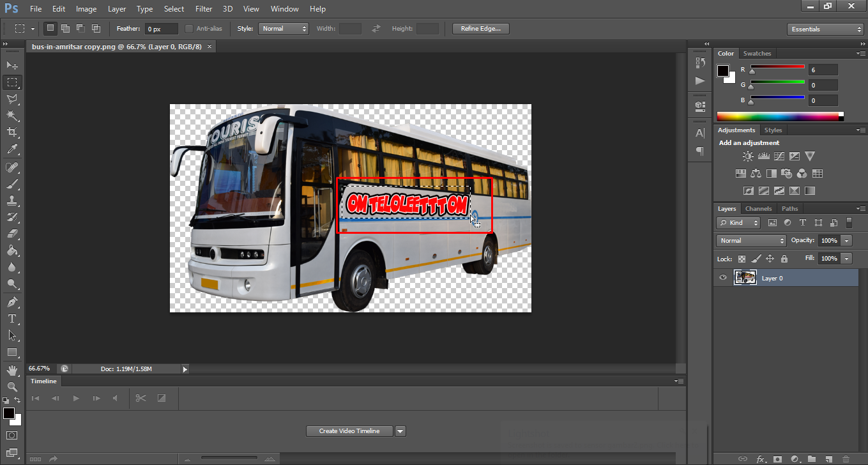Open the blend mode dropdown showing Normal
The width and height of the screenshot is (868, 465).
[x=750, y=240]
